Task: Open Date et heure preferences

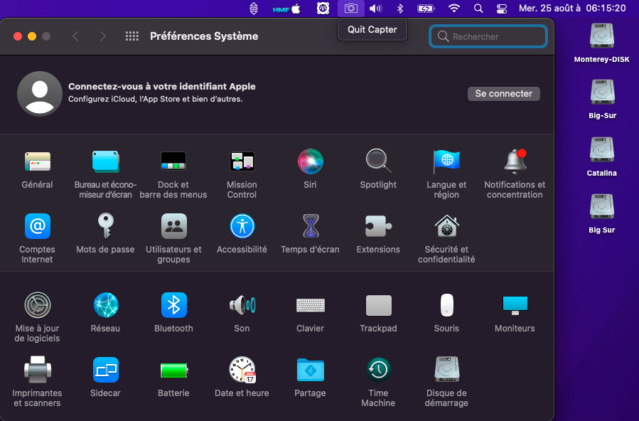Action: [242, 370]
